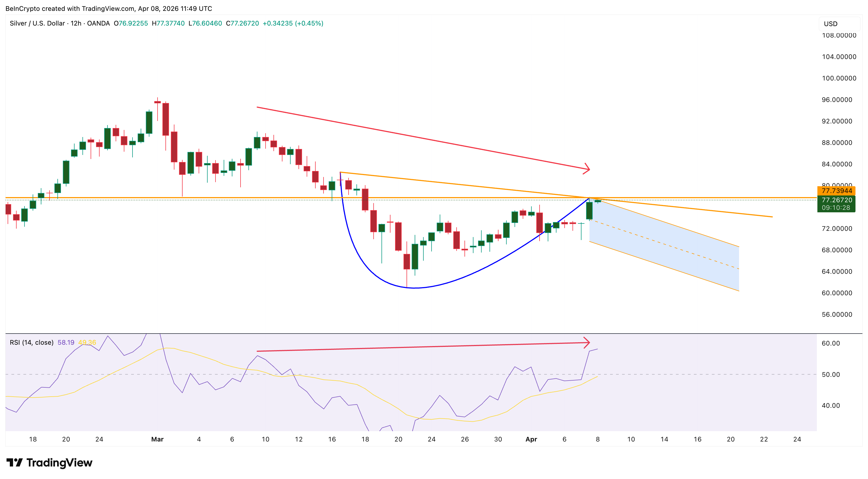Click the TradingView wordmark text
The width and height of the screenshot is (868, 479).
pos(59,462)
